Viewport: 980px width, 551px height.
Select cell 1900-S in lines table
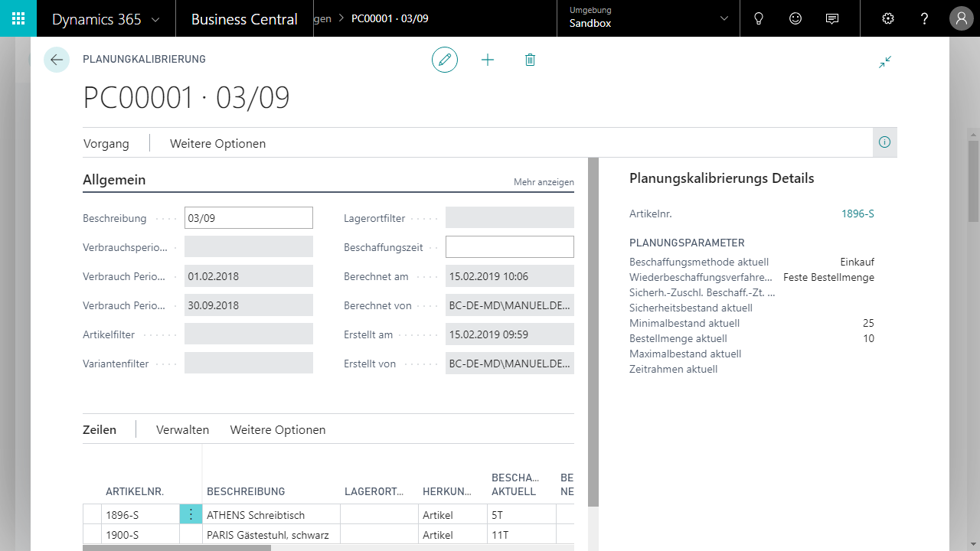(140, 535)
